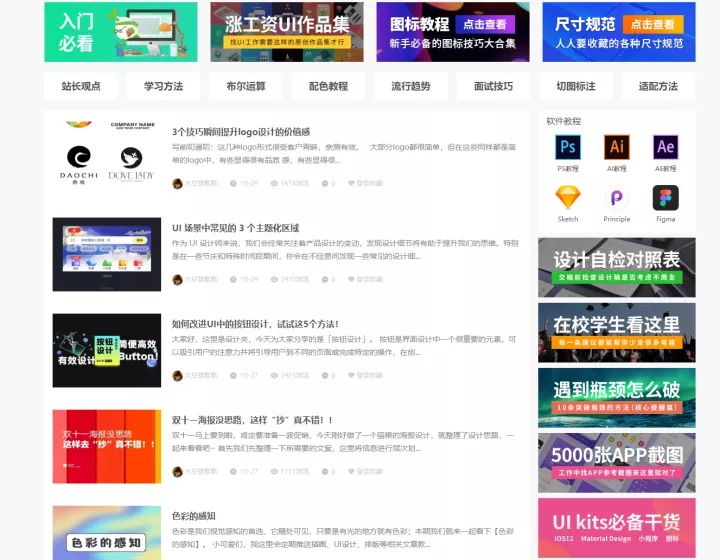This screenshot has width=720, height=560.
Task: Click comment icon on 主题化区域 article
Action: point(325,279)
